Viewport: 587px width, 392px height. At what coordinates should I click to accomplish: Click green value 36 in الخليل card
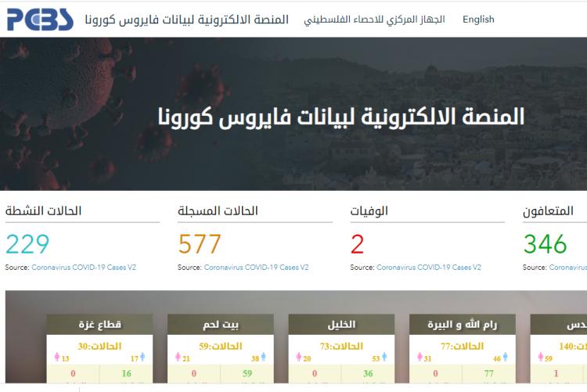[368, 373]
